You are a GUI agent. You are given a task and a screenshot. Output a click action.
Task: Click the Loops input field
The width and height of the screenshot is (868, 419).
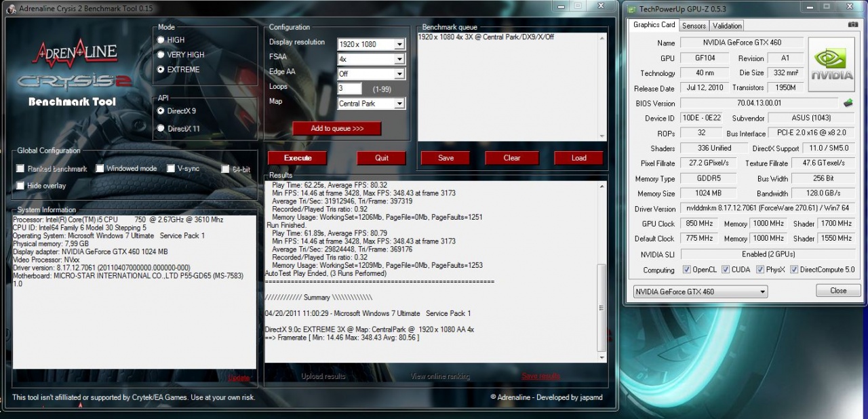pyautogui.click(x=350, y=88)
